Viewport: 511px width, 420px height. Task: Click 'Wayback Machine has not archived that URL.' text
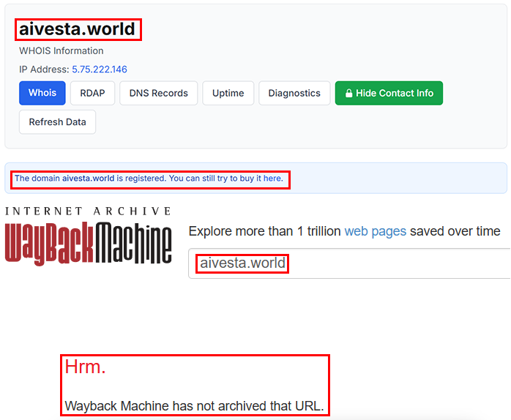(194, 406)
